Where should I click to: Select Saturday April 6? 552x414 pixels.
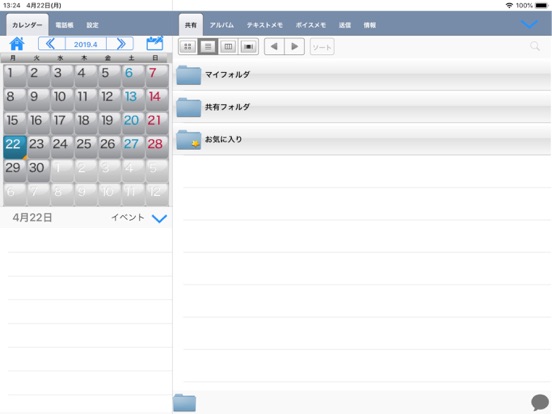click(133, 75)
